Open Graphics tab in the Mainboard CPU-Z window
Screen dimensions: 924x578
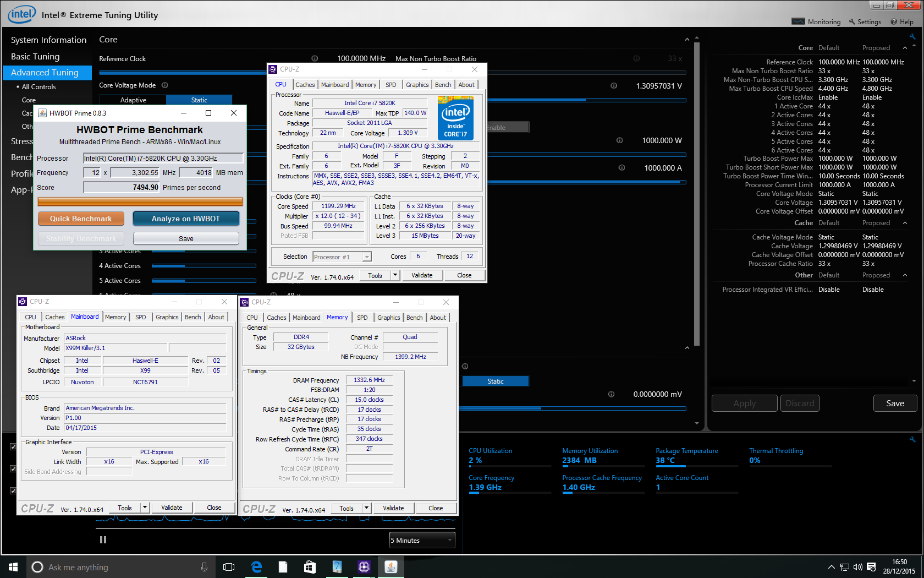167,317
